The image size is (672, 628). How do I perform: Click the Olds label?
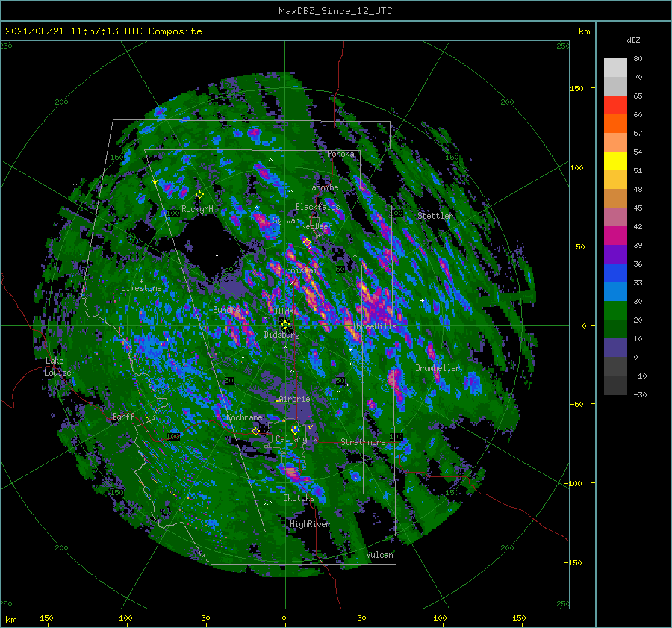[284, 311]
